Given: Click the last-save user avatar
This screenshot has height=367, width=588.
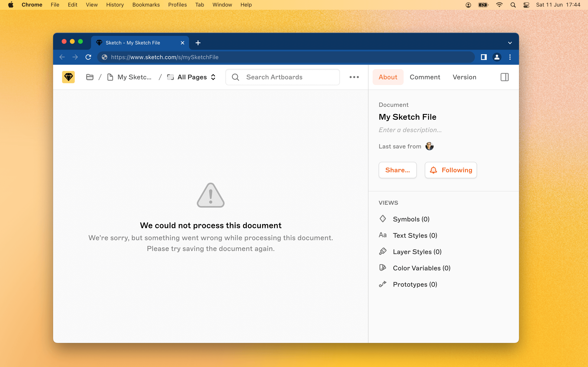Looking at the screenshot, I should pos(429,146).
